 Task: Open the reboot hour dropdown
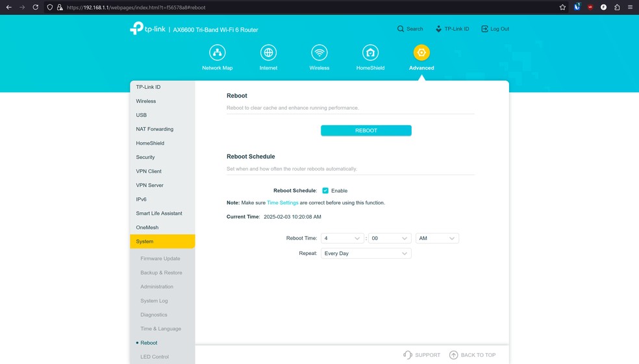pyautogui.click(x=342, y=238)
